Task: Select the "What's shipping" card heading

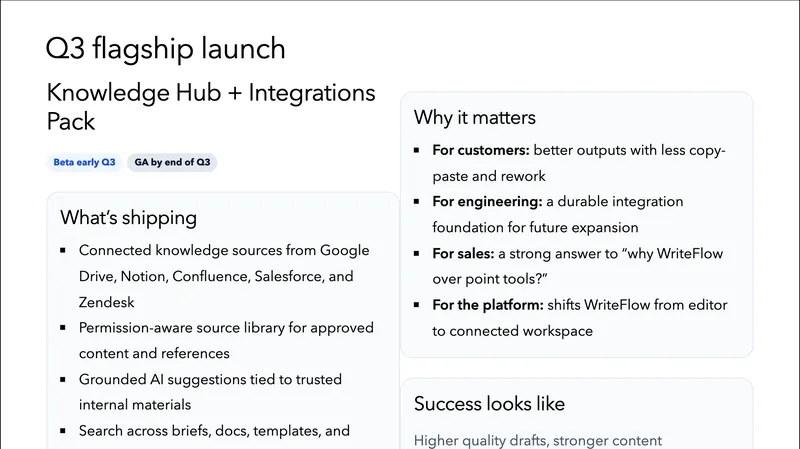Action: click(x=128, y=217)
